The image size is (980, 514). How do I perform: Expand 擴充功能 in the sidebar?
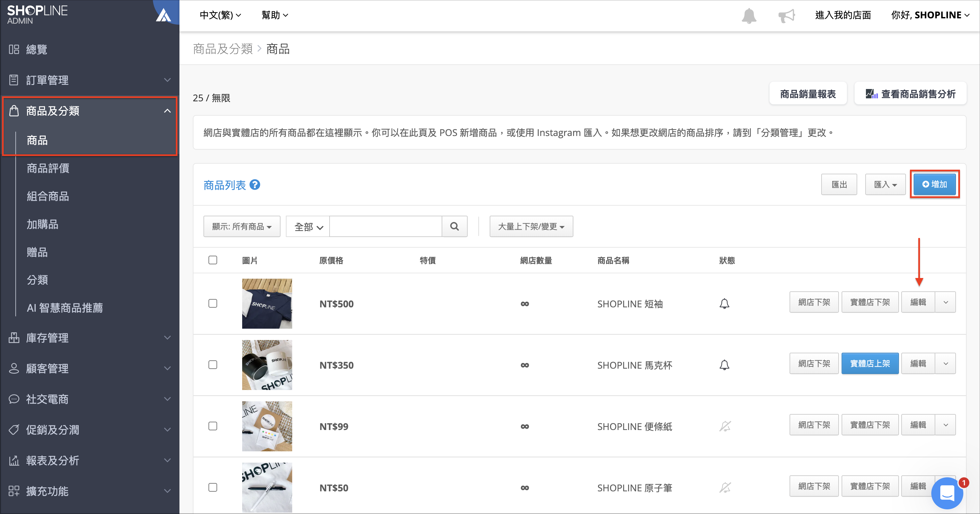pyautogui.click(x=90, y=491)
